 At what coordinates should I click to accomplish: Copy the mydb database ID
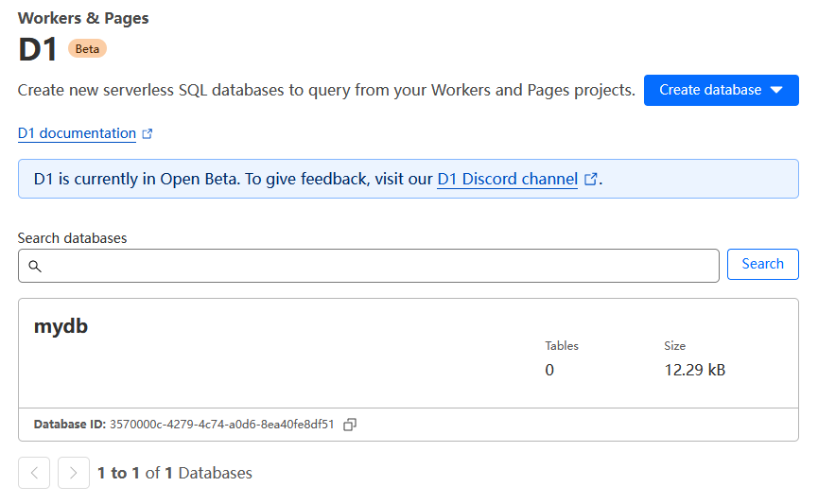click(350, 426)
